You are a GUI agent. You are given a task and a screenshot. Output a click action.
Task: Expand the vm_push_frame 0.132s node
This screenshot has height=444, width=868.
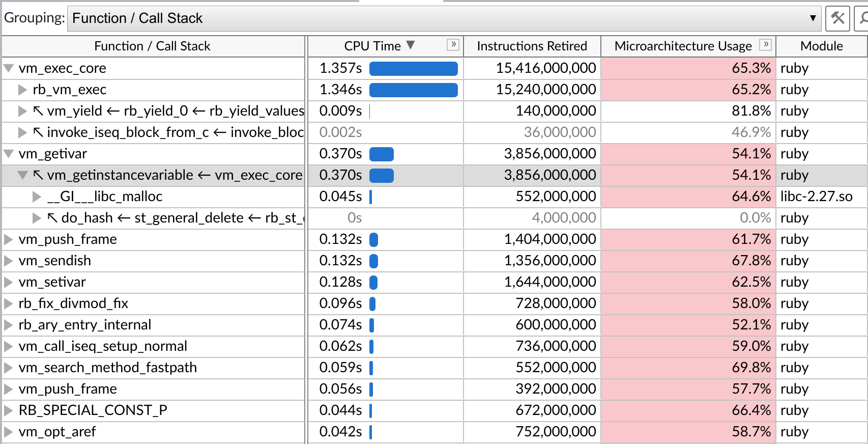(8, 239)
